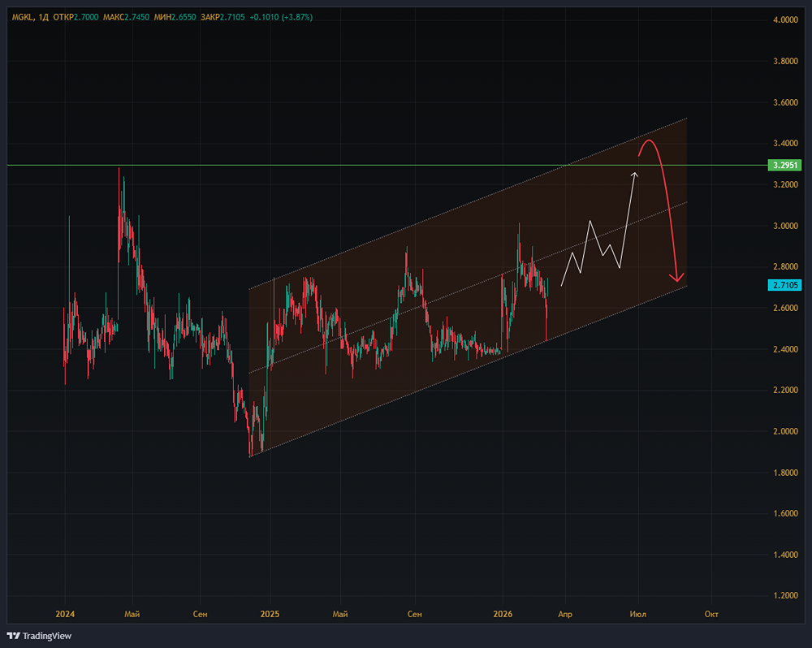
Task: Click the Окт label on time axis
Action: click(711, 614)
